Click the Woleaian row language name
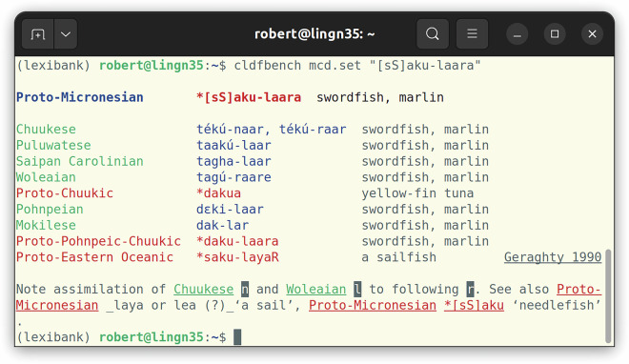 46,177
